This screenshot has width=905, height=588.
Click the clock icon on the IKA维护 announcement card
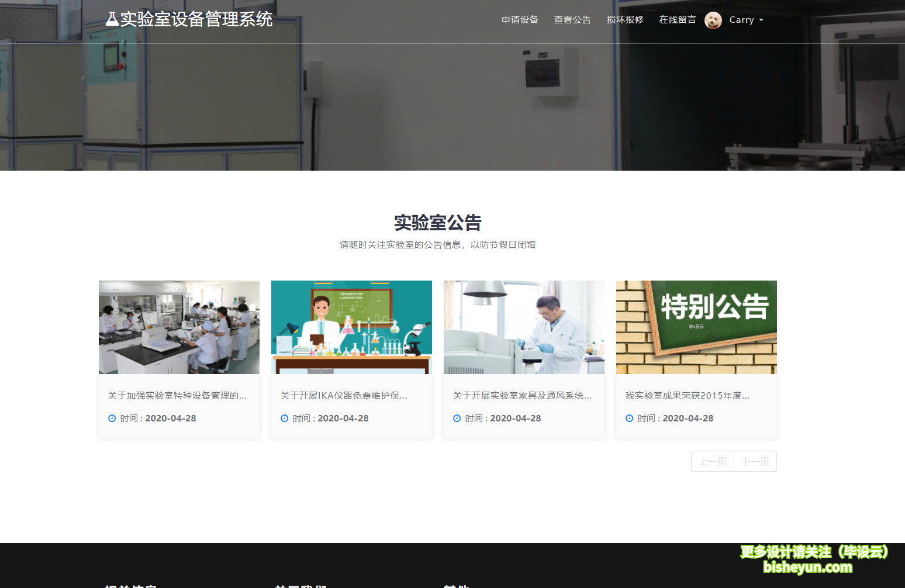pyautogui.click(x=284, y=418)
